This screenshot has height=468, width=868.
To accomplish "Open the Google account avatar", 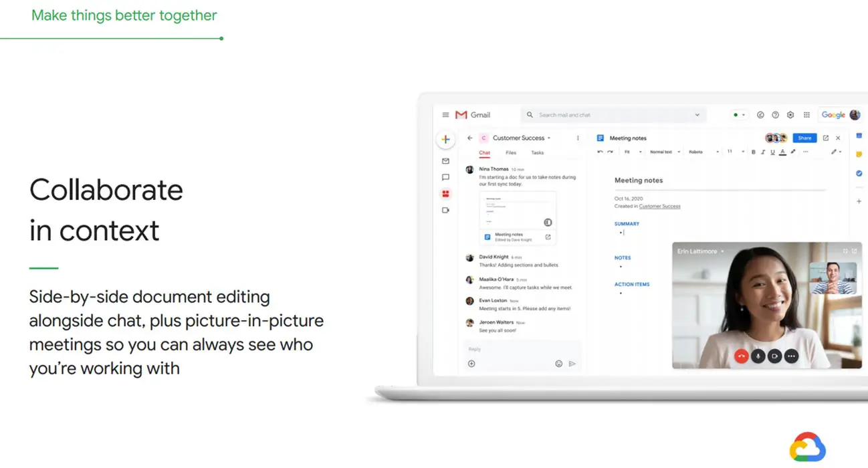I will [855, 115].
